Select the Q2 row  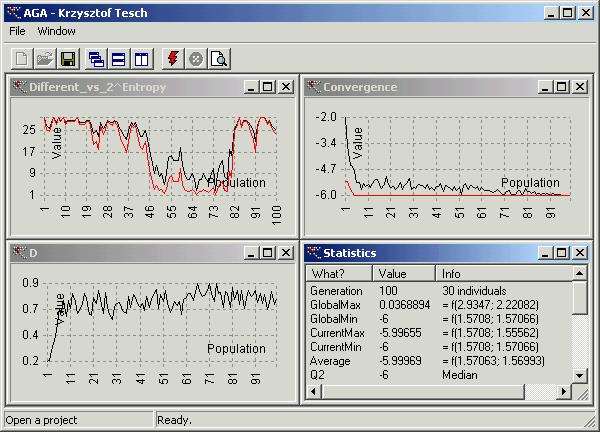click(x=439, y=375)
